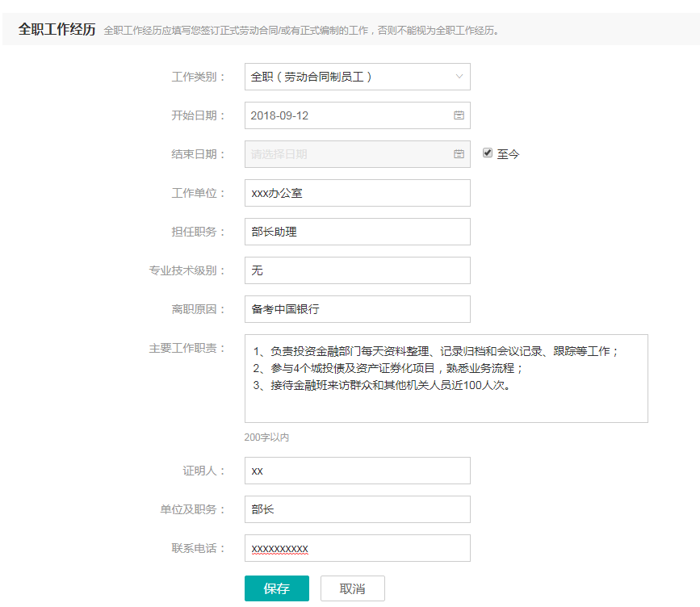The image size is (700, 607).
Task: Expand the 工作类别 dropdown arrow
Action: tap(459, 77)
